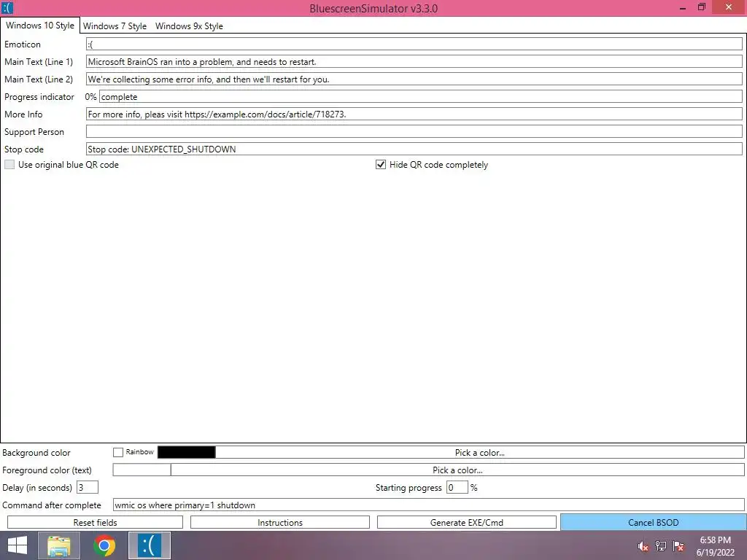The image size is (747, 560).
Task: Launch Google Chrome from the taskbar
Action: coord(104,545)
